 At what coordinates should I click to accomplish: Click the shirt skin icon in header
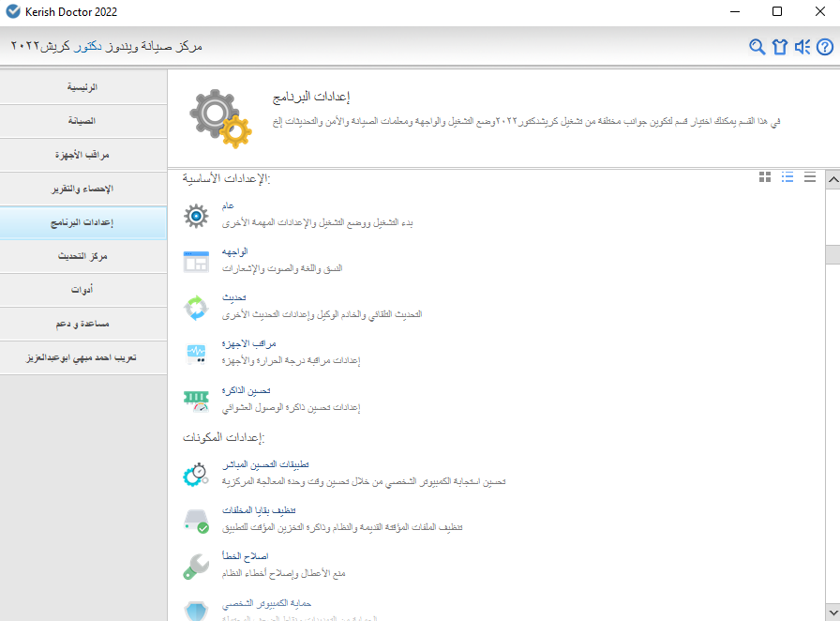780,47
